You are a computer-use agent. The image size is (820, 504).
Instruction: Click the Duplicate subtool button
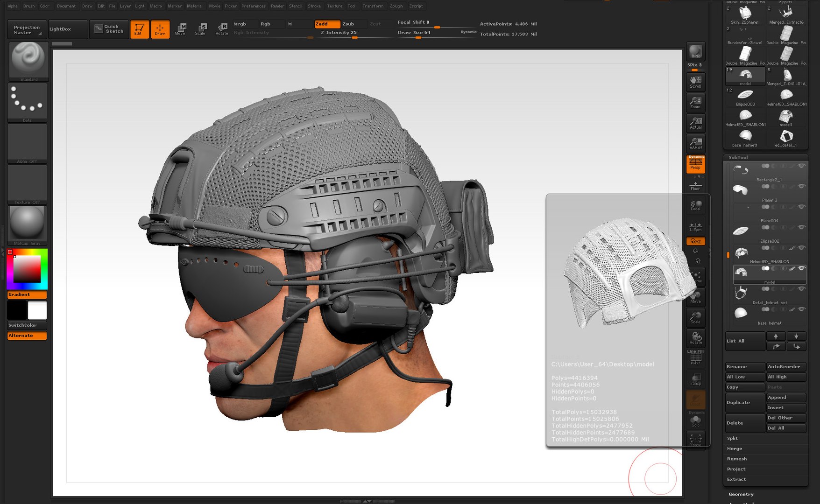pyautogui.click(x=745, y=402)
